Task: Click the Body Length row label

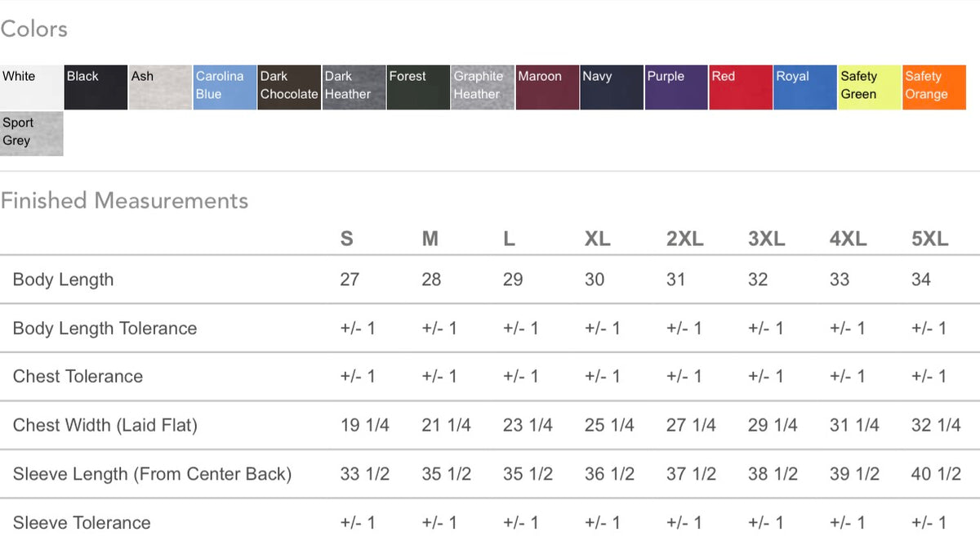Action: click(63, 280)
